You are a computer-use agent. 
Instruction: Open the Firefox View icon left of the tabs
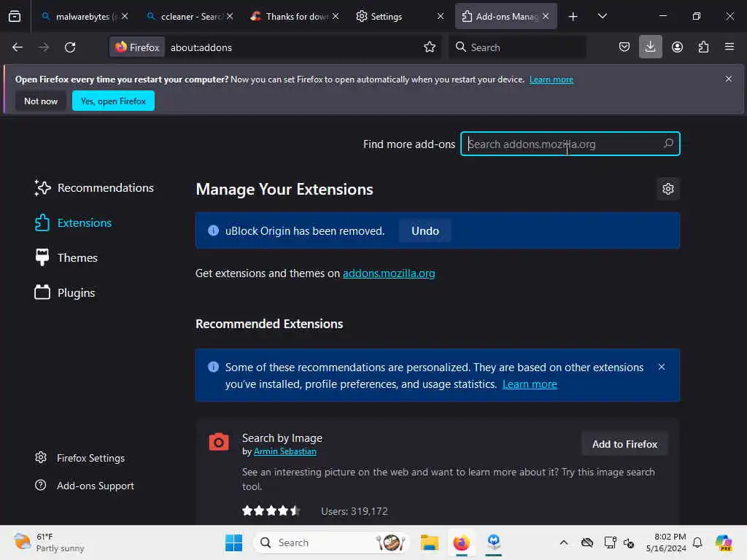click(15, 16)
